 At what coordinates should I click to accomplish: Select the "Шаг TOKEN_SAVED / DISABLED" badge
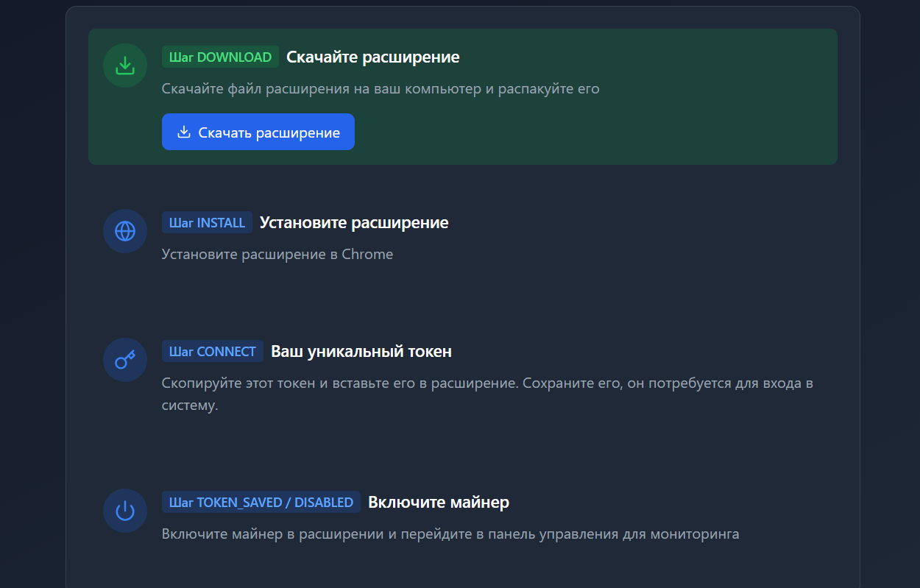(x=261, y=502)
